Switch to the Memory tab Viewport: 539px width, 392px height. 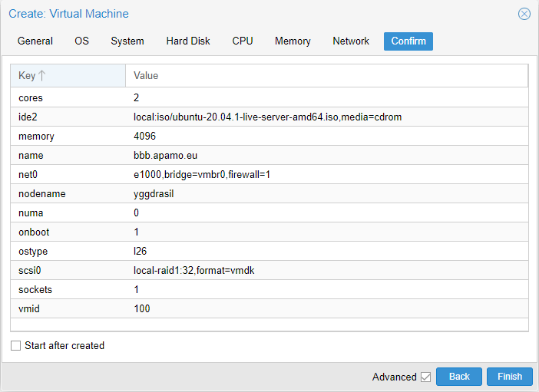pyautogui.click(x=293, y=41)
